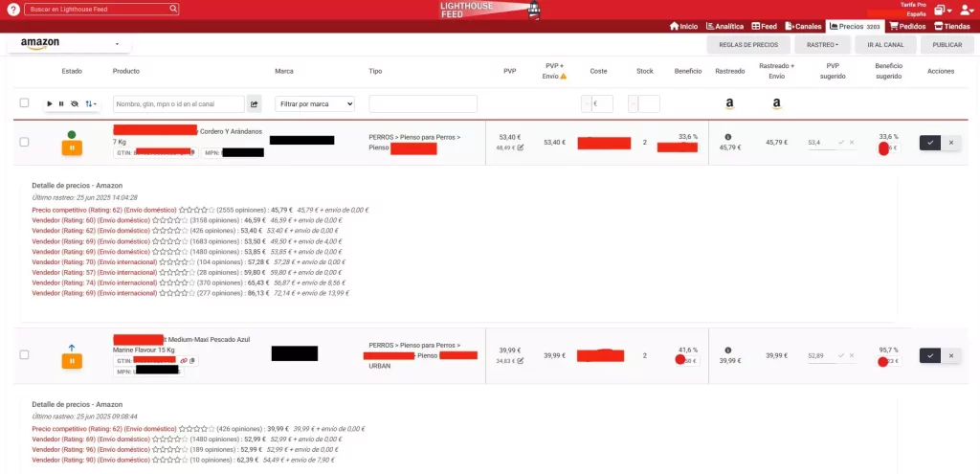Image resolution: width=980 pixels, height=474 pixels.
Task: Click the 53,4 suggested PVP field
Action: point(821,143)
